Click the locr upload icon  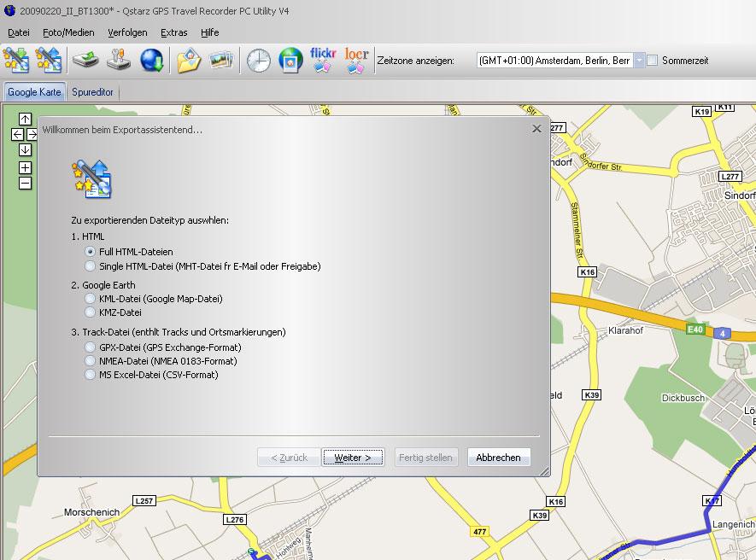(x=356, y=61)
